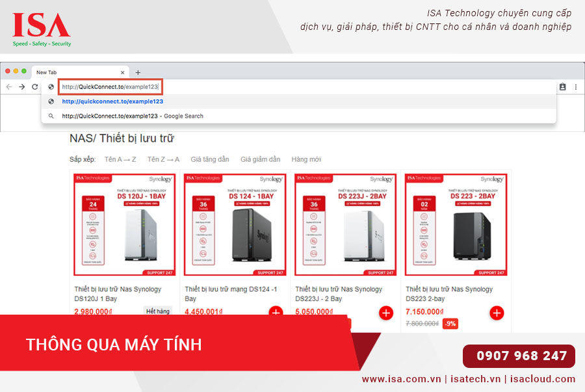585x392 pixels.
Task: Click the price 7.150.000đ
Action: coord(424,311)
